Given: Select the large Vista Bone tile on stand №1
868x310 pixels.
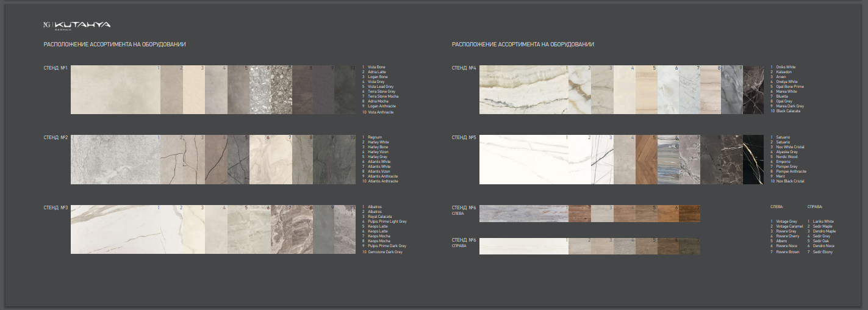Looking at the screenshot, I should click(x=115, y=90).
